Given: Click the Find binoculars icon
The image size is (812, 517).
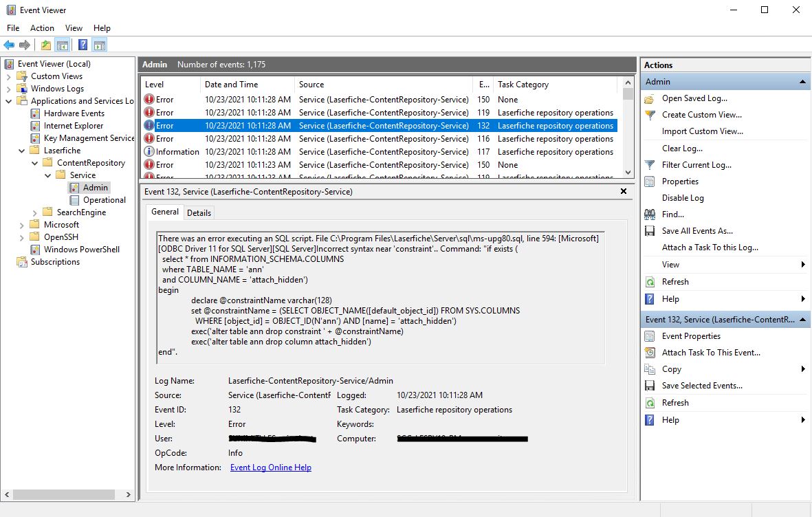Looking at the screenshot, I should coord(649,214).
